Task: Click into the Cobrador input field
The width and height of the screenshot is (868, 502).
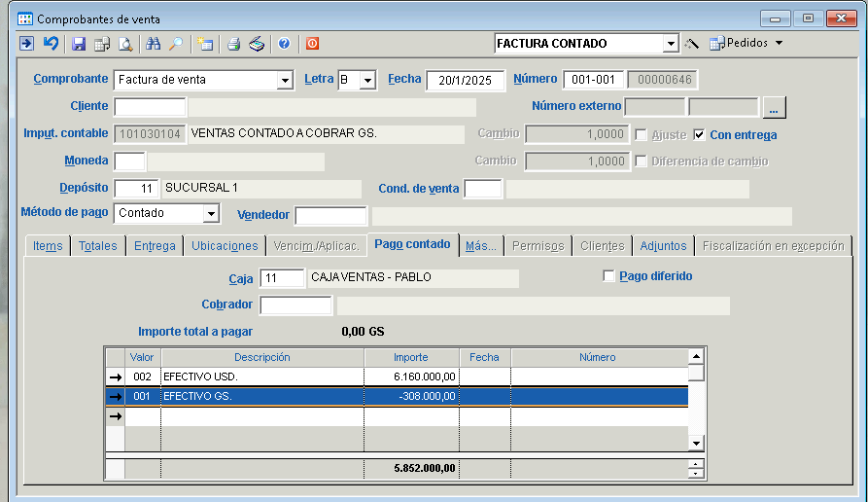Action: coord(295,305)
